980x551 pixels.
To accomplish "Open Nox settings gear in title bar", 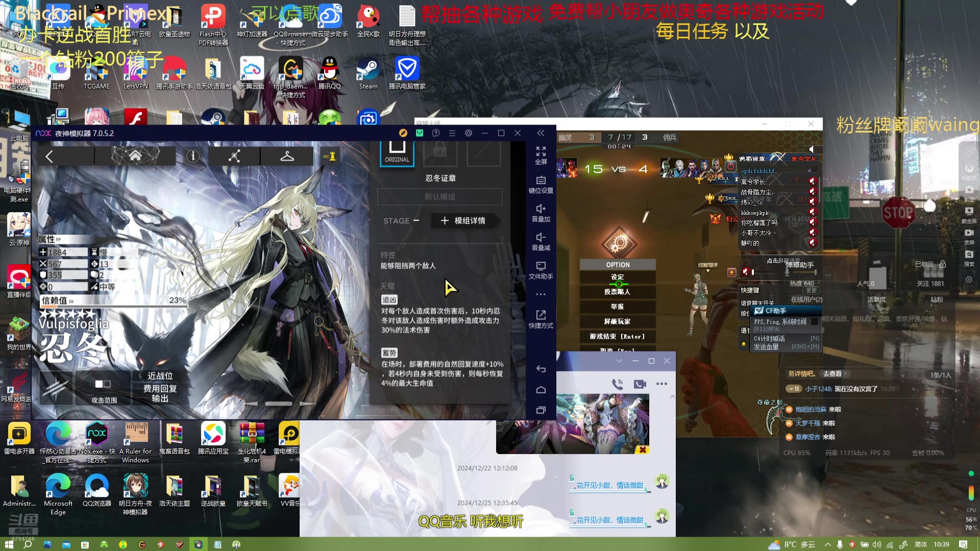I will (468, 133).
